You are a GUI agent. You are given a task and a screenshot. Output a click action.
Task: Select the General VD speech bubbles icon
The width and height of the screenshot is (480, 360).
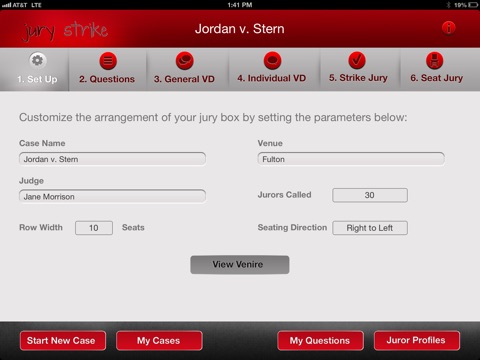tap(185, 61)
